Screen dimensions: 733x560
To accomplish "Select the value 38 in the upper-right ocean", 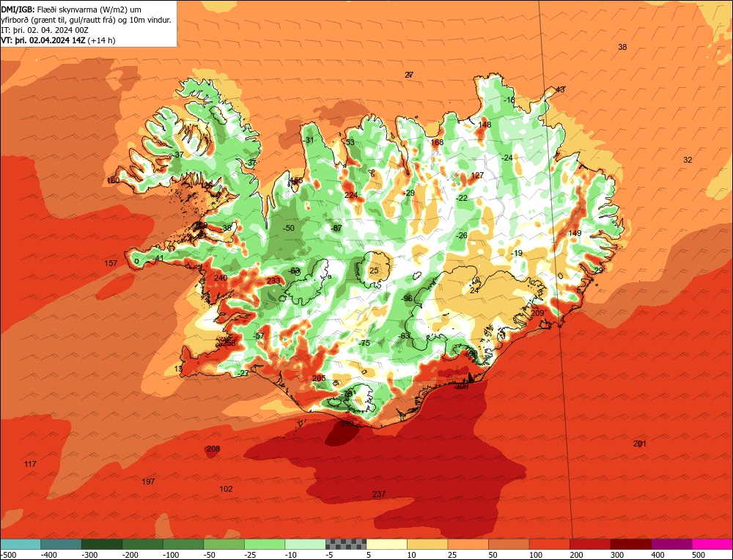I will (622, 47).
